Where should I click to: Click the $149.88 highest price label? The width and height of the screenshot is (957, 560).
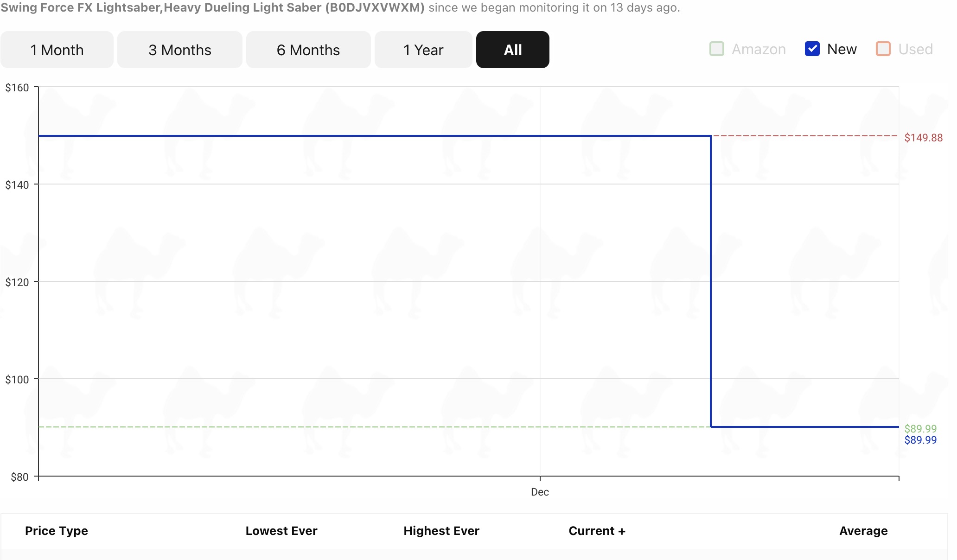point(923,138)
